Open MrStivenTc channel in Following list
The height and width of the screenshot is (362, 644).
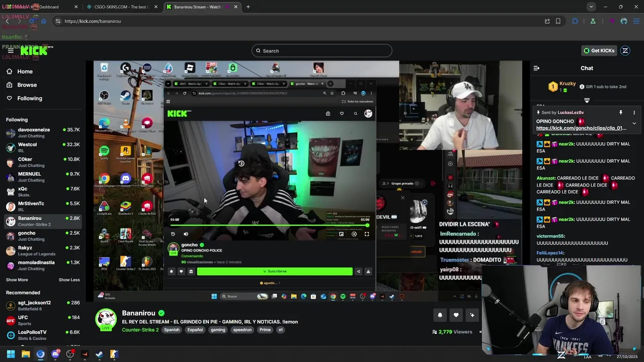43,207
